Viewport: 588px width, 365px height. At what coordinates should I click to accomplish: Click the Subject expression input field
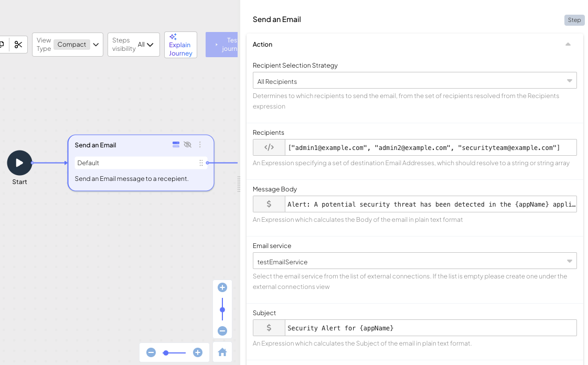tap(430, 328)
